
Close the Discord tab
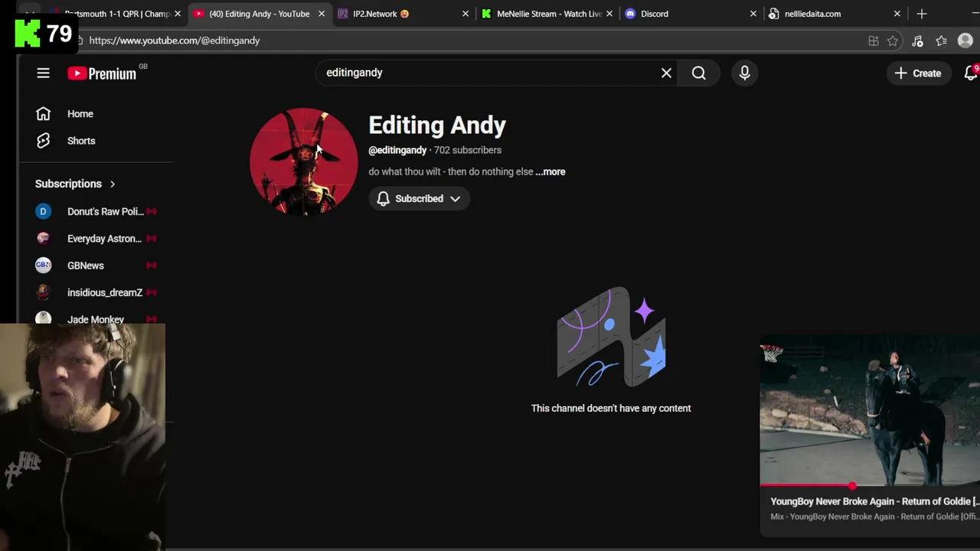point(753,14)
